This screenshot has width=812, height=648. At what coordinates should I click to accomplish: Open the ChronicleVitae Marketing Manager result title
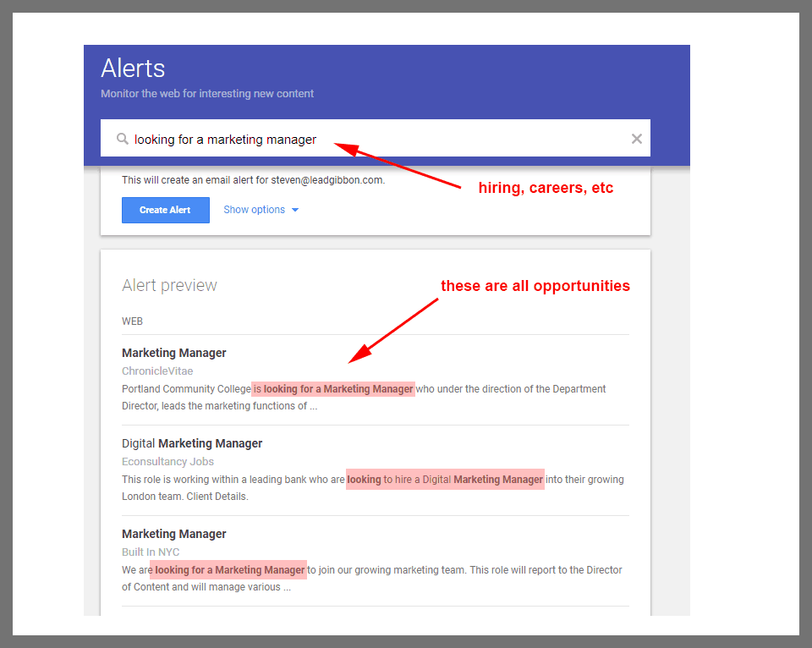point(174,353)
